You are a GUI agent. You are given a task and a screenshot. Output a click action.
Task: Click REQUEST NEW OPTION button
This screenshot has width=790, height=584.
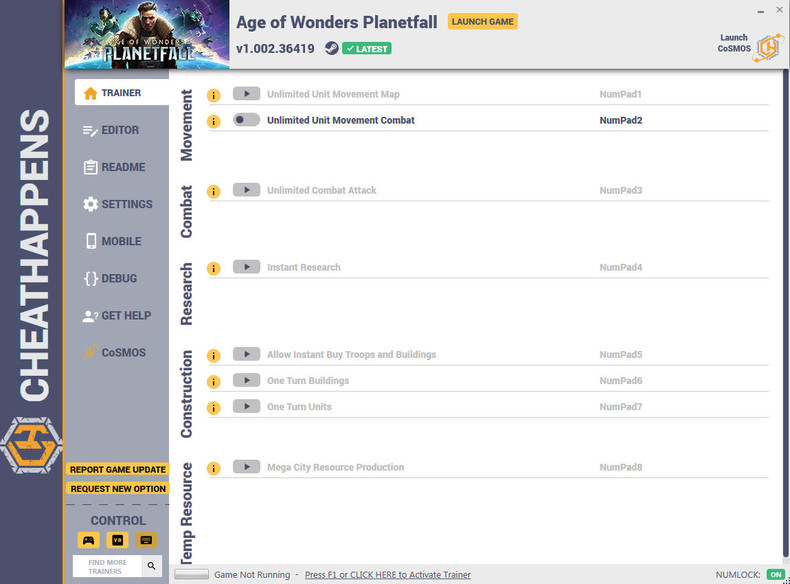coord(117,489)
